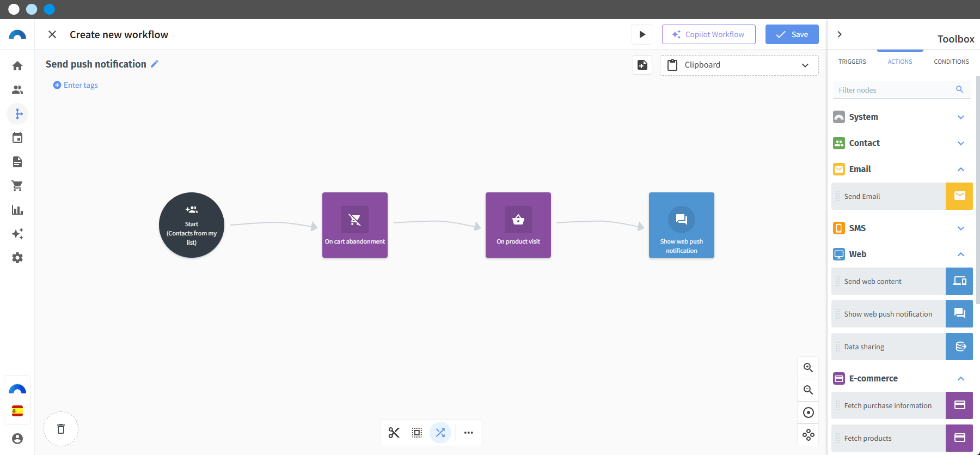The width and height of the screenshot is (980, 455).
Task: Zoom in on the workflow canvas
Action: [808, 368]
